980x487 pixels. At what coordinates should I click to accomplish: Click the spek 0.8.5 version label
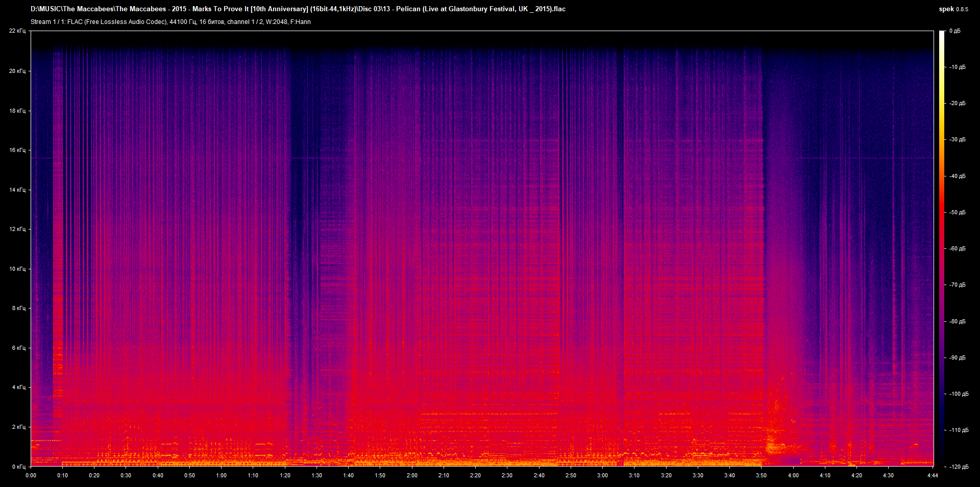953,9
